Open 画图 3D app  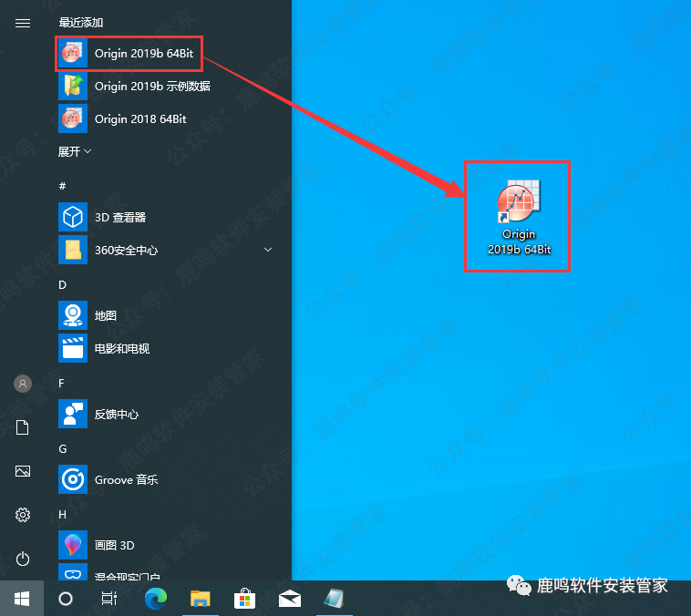pos(114,545)
